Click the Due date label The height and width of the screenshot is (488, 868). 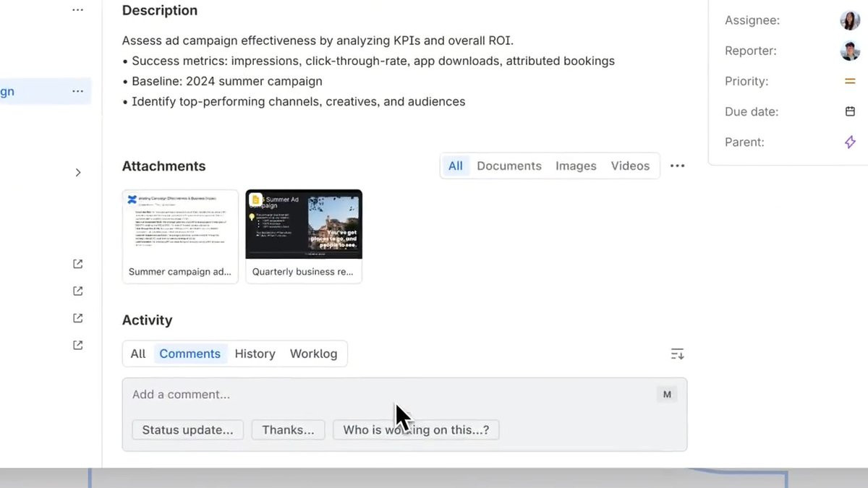pos(752,111)
